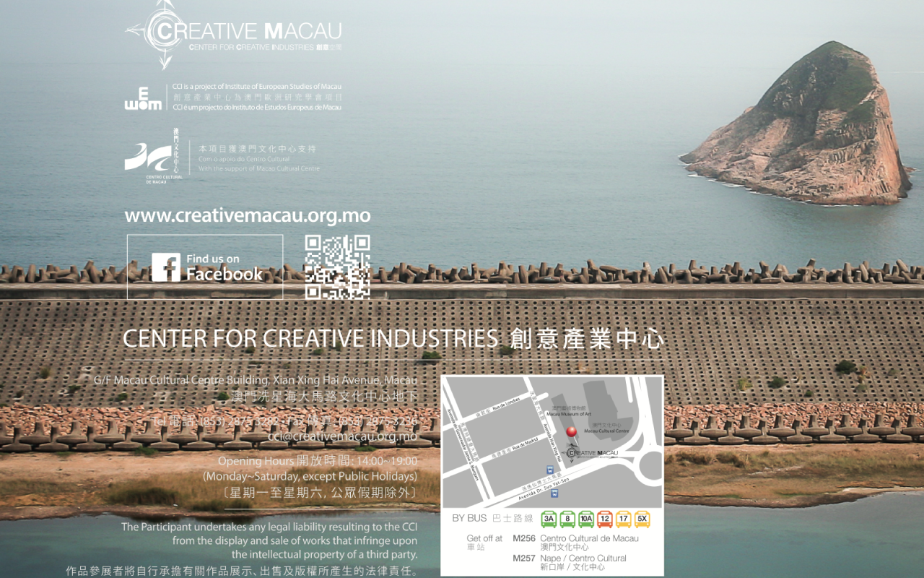Click 'Opening Hours 開放時間: 14:00~19:00' text
Screen dimensions: 924x578
[318, 461]
